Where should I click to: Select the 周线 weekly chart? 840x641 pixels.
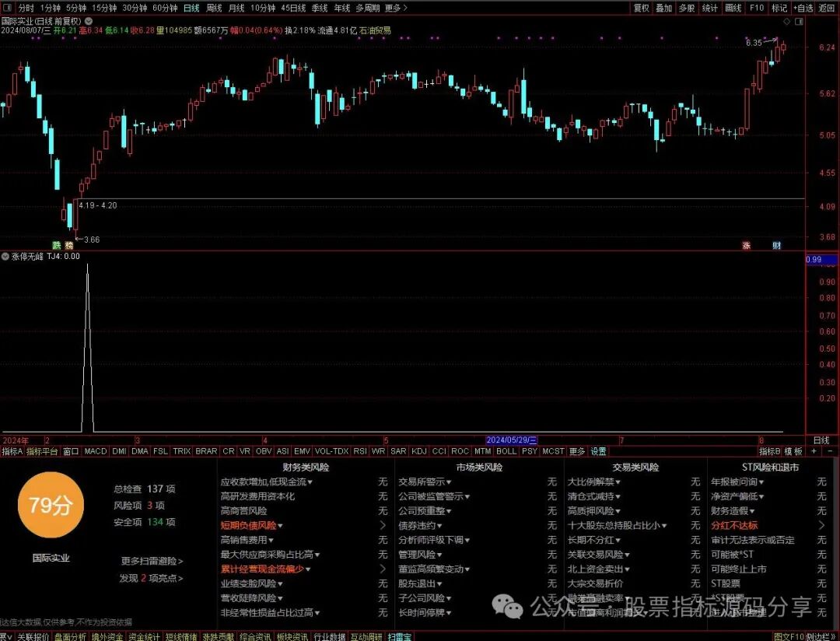(214, 8)
